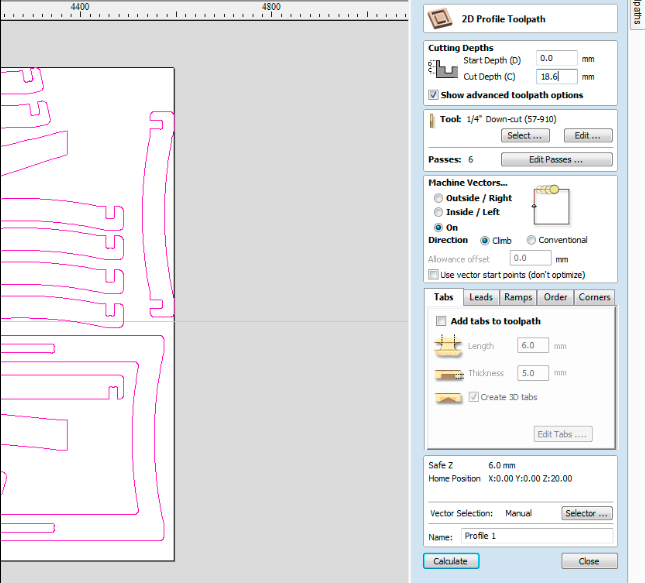The height and width of the screenshot is (583, 645).
Task: Choose Conventional cutting direction
Action: [531, 240]
